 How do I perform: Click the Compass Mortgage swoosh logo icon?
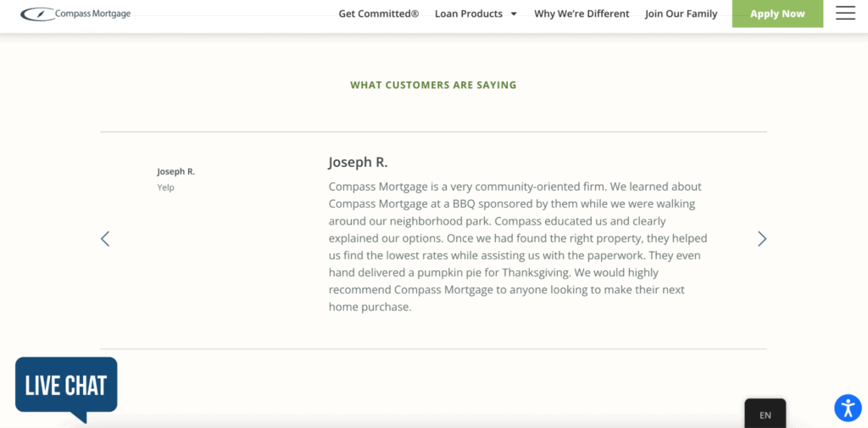pyautogui.click(x=37, y=14)
